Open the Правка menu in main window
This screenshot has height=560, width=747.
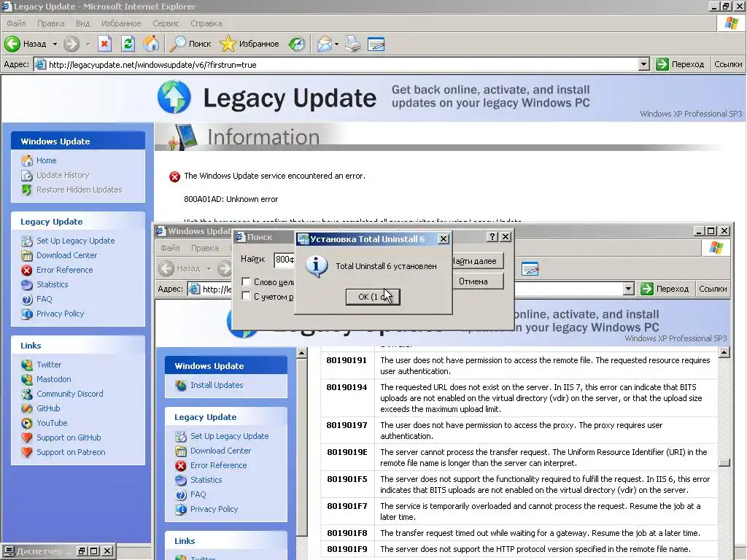click(x=50, y=23)
